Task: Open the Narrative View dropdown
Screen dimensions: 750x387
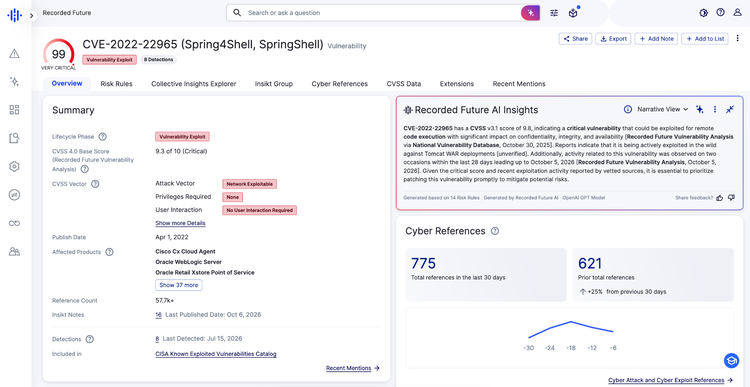Action: pos(662,110)
